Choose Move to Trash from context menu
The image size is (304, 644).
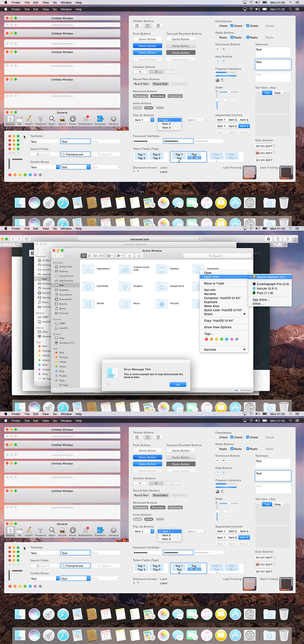224,283
